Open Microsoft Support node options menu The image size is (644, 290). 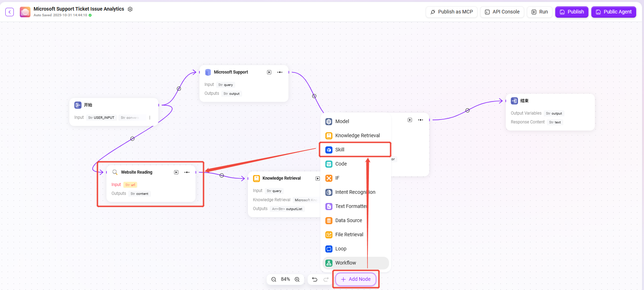click(280, 72)
